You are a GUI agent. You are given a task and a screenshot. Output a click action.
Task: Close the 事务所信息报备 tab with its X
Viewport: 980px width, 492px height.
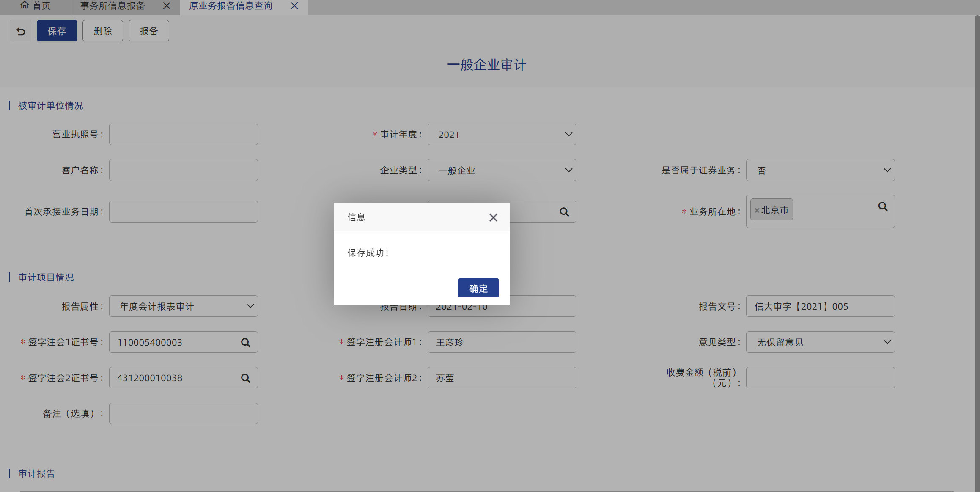167,6
